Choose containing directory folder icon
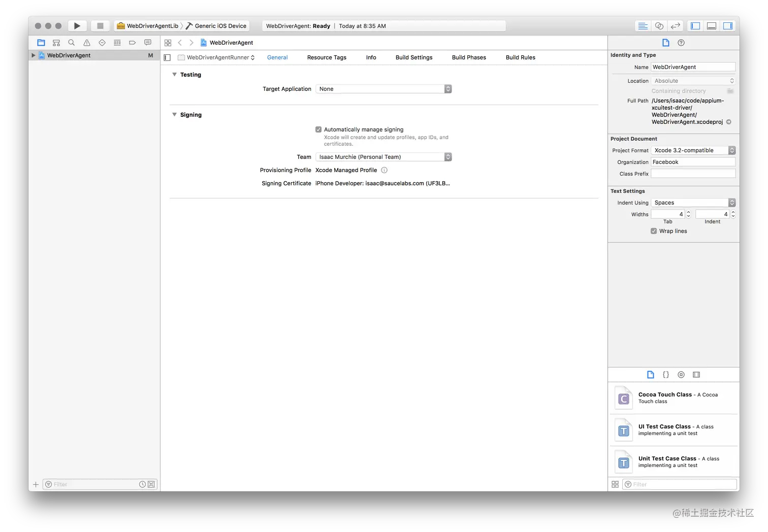Viewport: 768px width, 532px height. [730, 91]
